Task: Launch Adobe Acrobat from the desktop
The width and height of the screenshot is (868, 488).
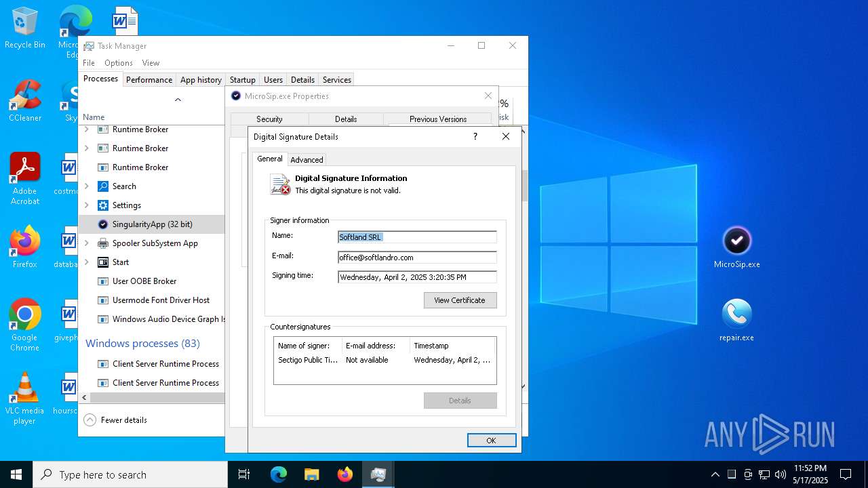Action: [x=24, y=178]
